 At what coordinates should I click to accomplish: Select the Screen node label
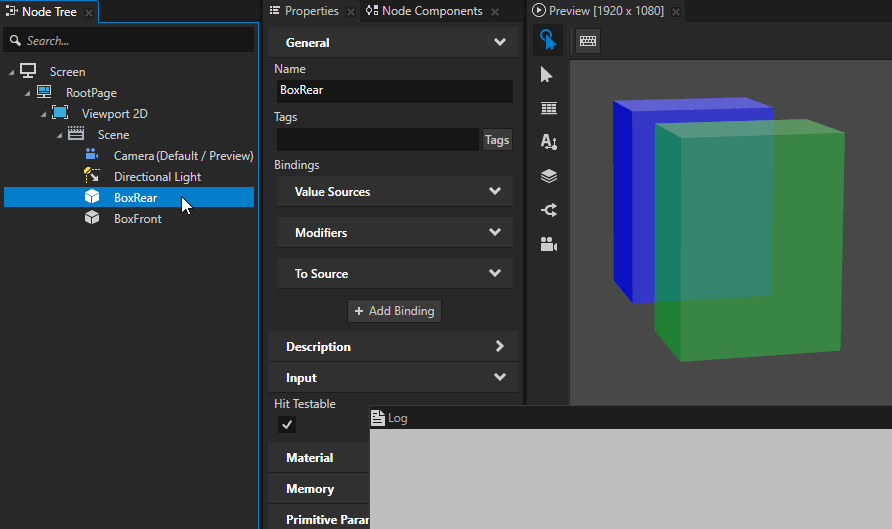(67, 72)
